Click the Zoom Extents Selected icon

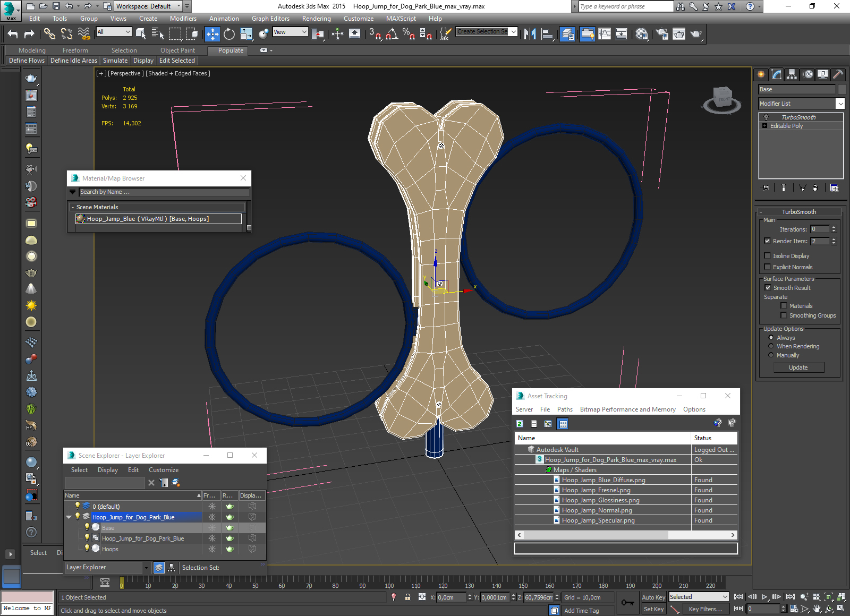point(828,597)
